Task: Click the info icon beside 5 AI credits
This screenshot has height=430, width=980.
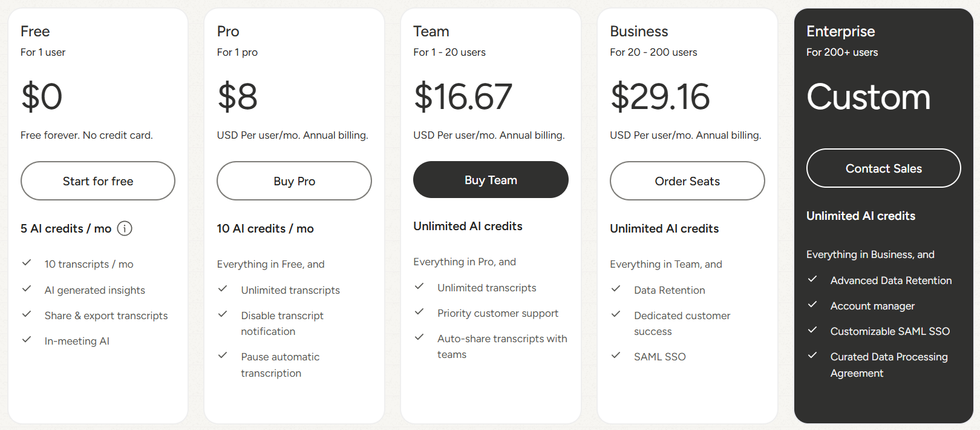Action: pyautogui.click(x=125, y=228)
